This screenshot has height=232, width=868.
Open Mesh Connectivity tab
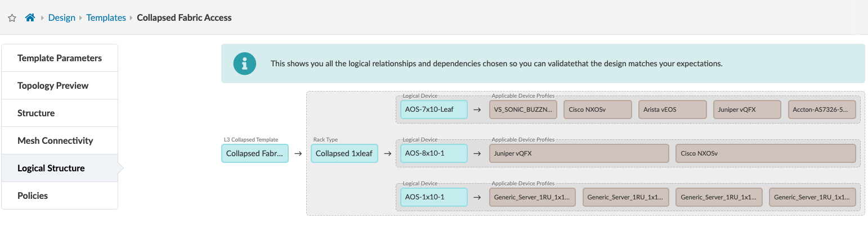pyautogui.click(x=55, y=140)
